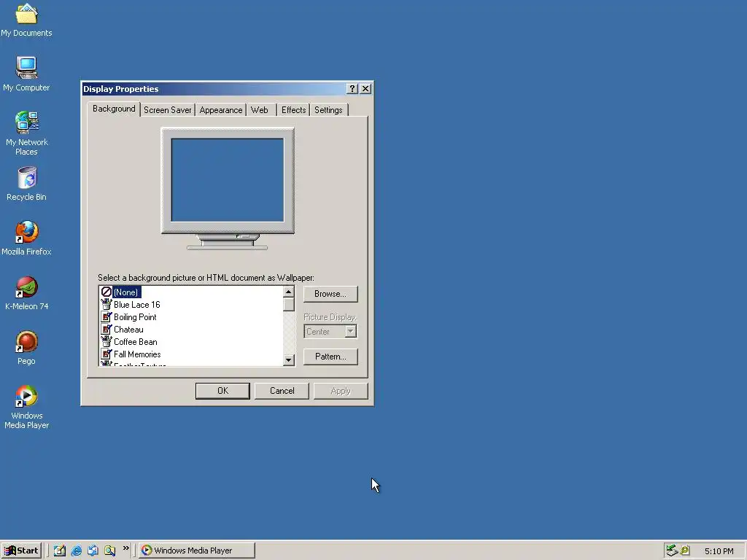
Task: Switch to the Screen Saver tab
Action: [168, 110]
